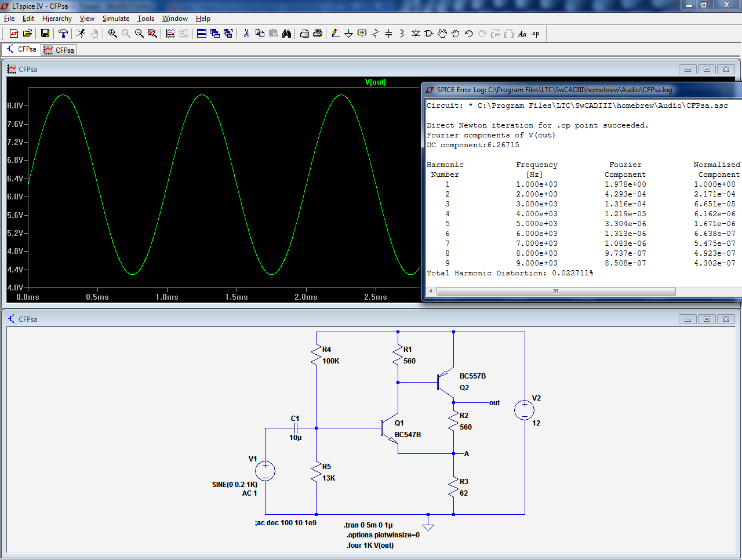Click the V1 sine source symbol

[x=265, y=471]
